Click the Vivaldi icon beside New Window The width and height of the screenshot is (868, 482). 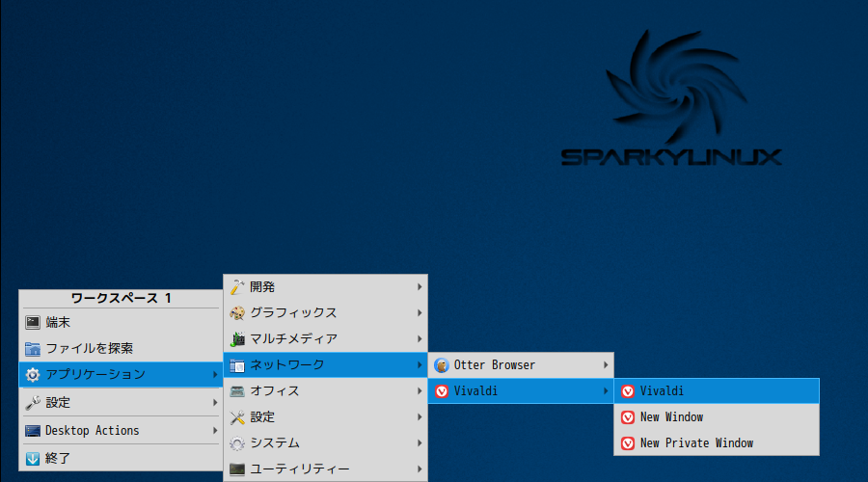point(627,417)
